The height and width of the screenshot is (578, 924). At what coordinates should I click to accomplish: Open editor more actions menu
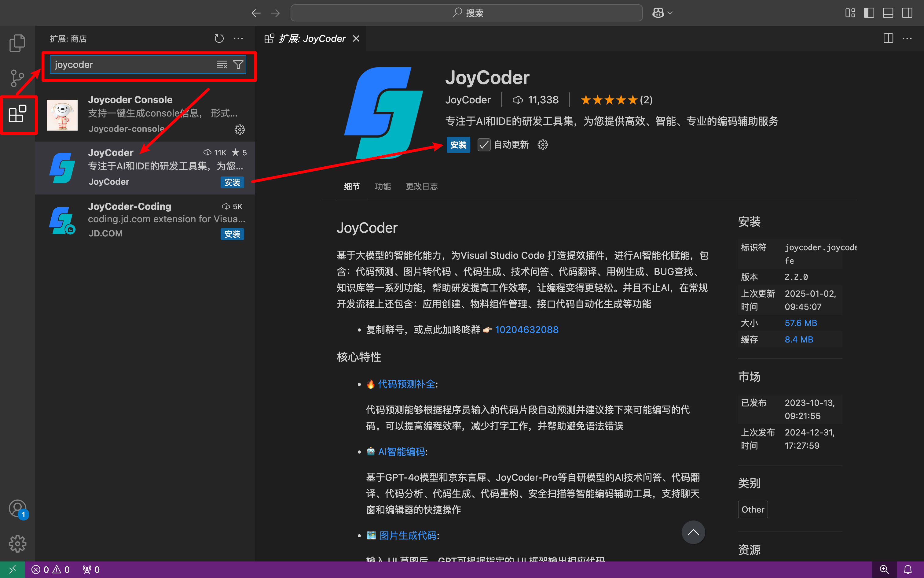click(x=907, y=39)
